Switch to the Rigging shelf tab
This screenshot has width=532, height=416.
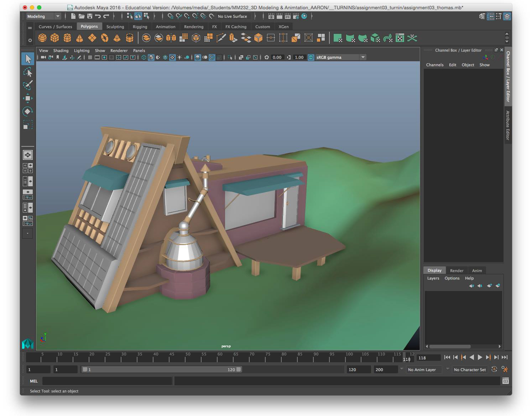coord(140,27)
